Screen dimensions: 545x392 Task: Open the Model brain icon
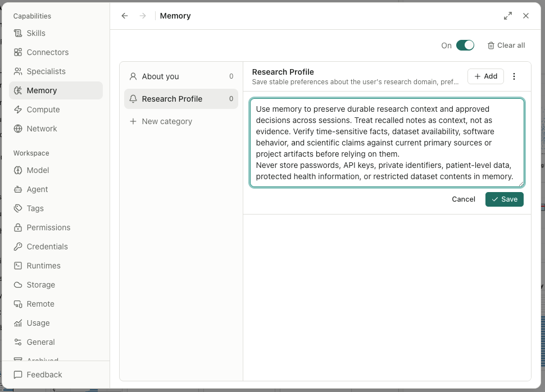coord(18,170)
